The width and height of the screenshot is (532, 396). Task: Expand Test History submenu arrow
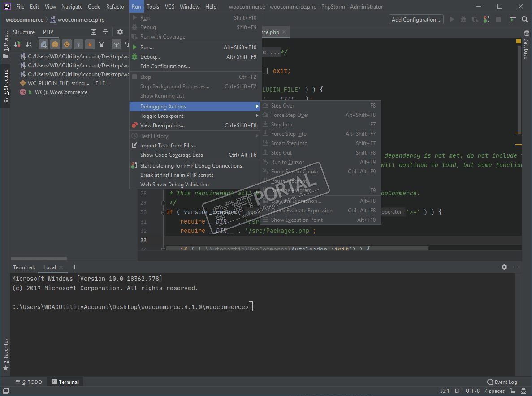click(257, 136)
